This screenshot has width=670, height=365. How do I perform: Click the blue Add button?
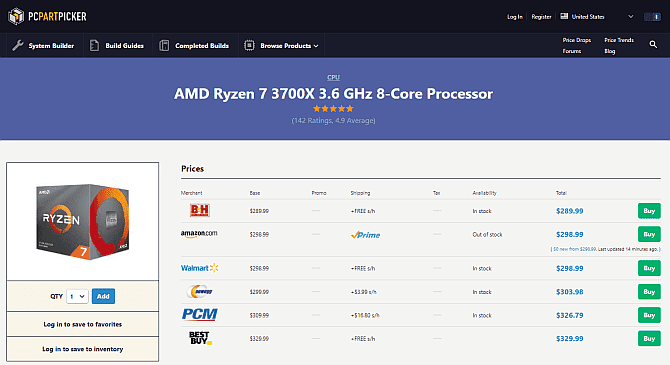(x=103, y=296)
